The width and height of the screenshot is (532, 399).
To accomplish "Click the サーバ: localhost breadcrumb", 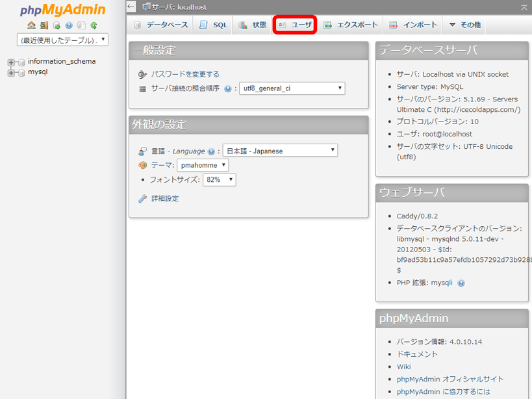I will coord(179,7).
